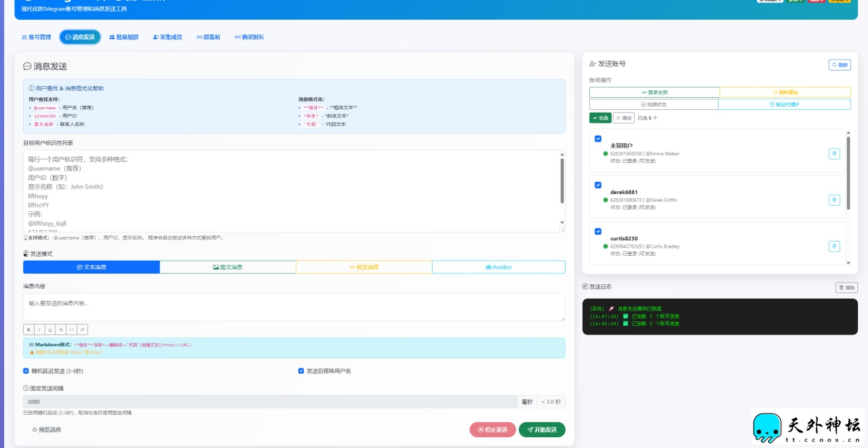Insert code format using toolbar icon
The image size is (868, 448).
(x=72, y=330)
